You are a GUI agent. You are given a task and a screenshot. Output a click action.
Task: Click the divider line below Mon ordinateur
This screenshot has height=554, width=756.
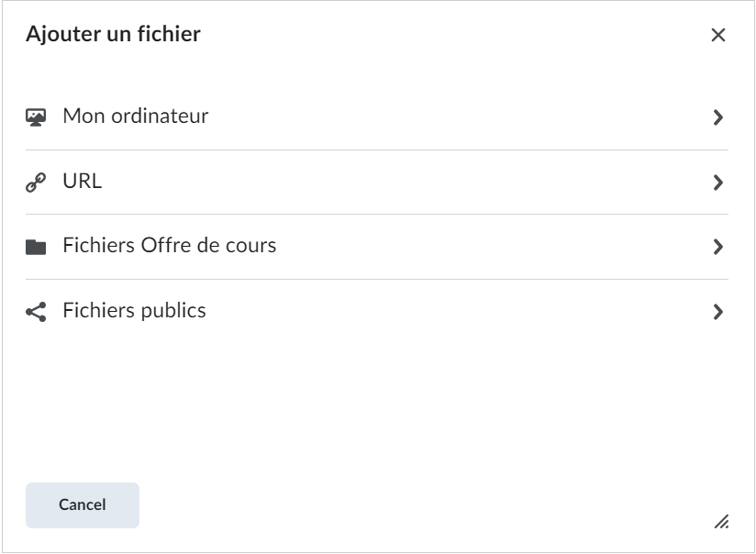click(x=377, y=150)
